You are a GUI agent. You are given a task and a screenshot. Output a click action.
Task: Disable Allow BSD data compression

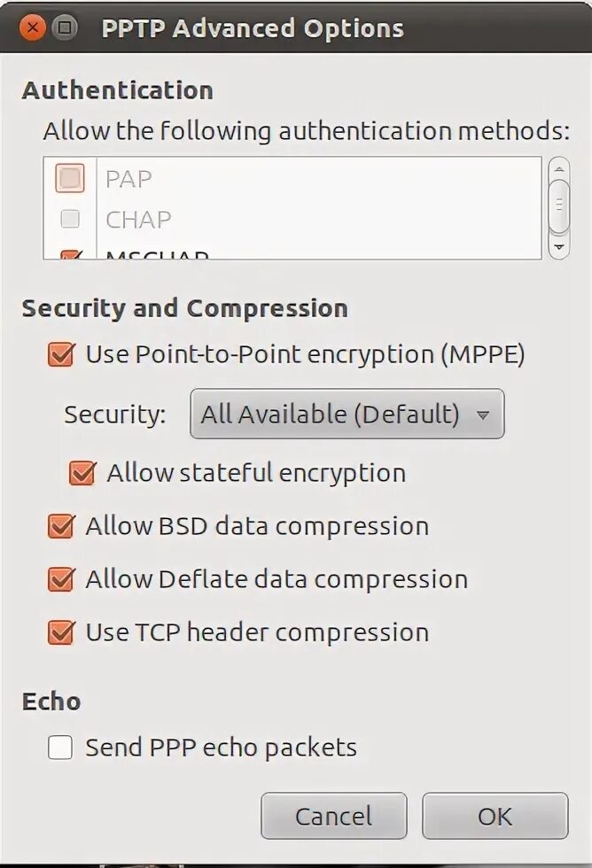point(61,526)
